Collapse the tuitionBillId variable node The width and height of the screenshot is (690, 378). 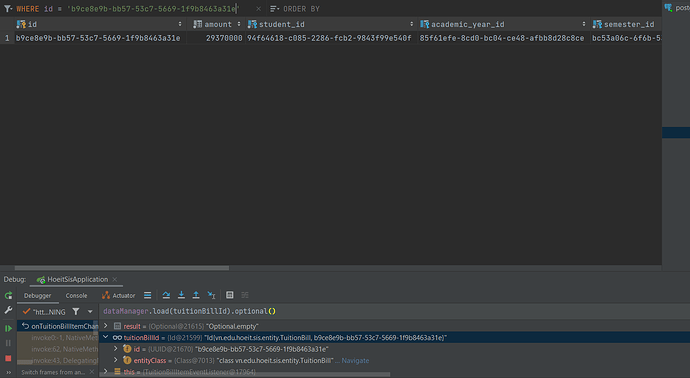click(x=106, y=338)
